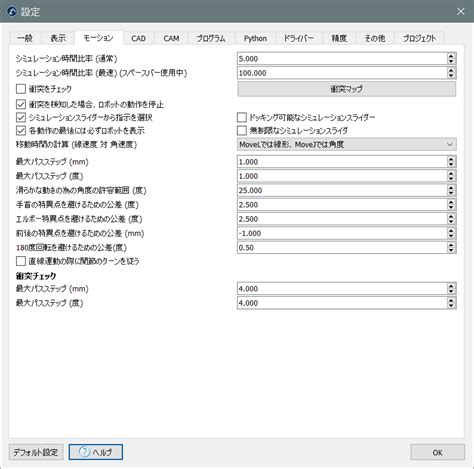Click the デフォルト設定 button
This screenshot has height=469, width=474.
coord(36,452)
